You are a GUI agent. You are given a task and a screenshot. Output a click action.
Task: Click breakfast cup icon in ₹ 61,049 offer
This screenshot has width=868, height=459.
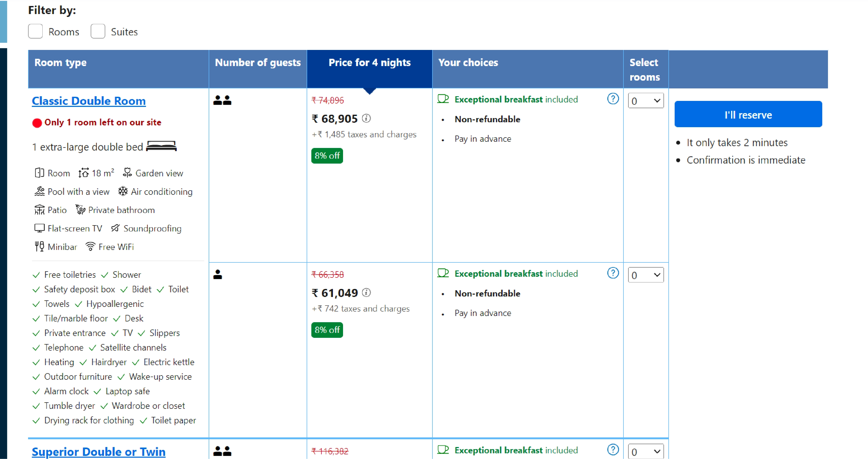click(x=443, y=273)
